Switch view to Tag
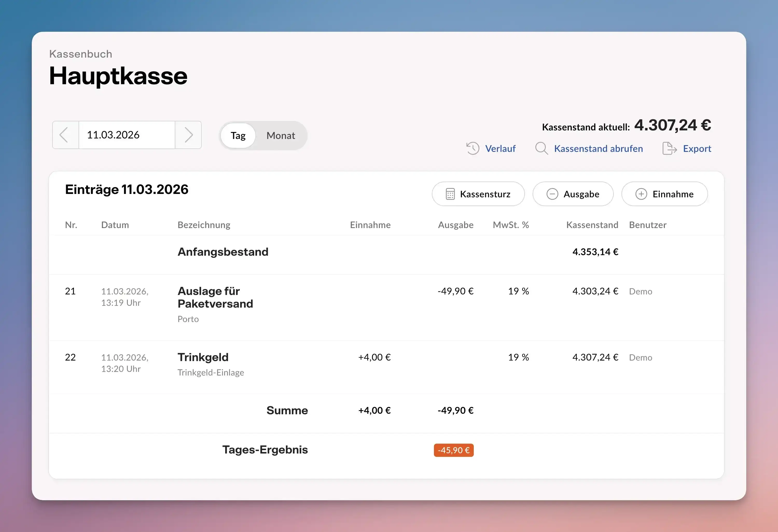 coord(238,136)
